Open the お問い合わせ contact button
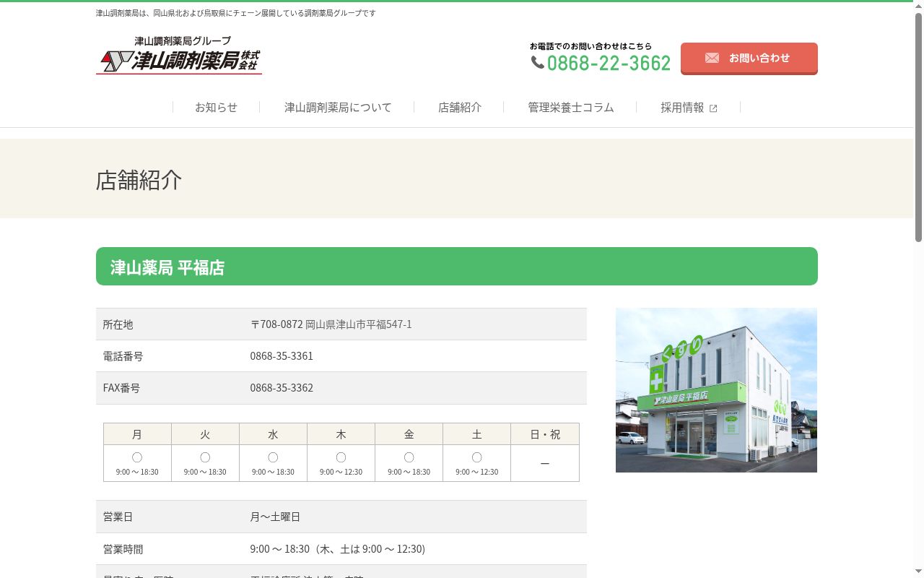924x578 pixels. [749, 59]
